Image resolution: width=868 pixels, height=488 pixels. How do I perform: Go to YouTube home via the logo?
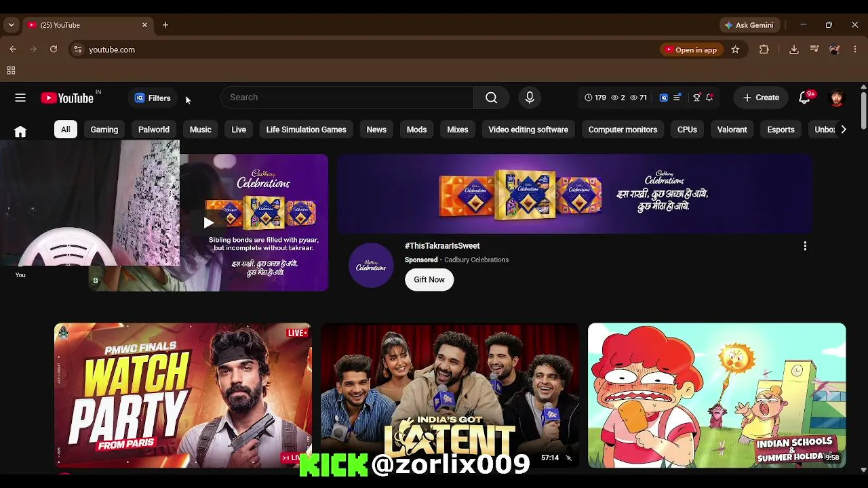tap(67, 98)
